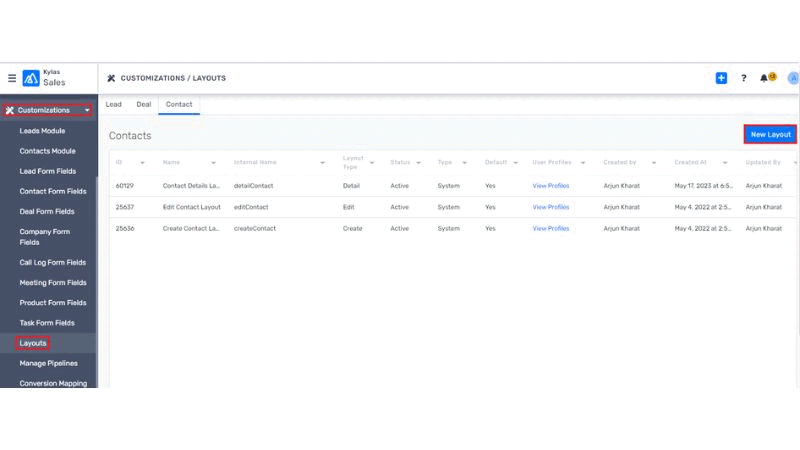Click View Profiles for editContact row
This screenshot has height=450, width=800.
551,207
